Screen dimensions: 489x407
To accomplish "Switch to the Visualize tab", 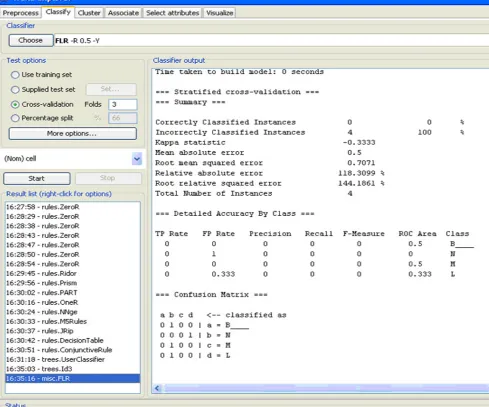I will pos(220,13).
